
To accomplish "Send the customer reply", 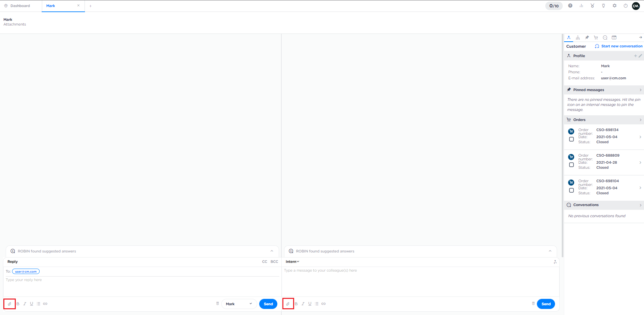I will (268, 304).
